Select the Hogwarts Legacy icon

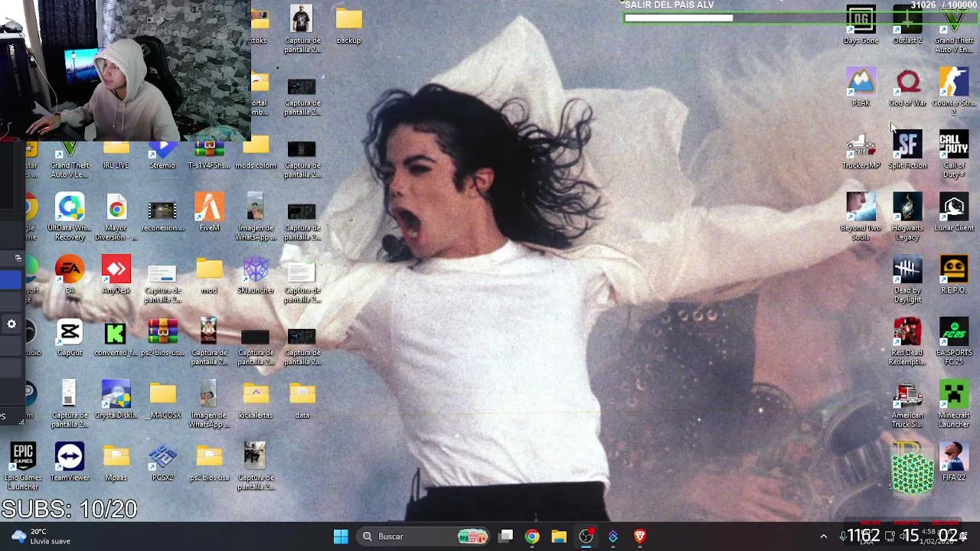(907, 217)
